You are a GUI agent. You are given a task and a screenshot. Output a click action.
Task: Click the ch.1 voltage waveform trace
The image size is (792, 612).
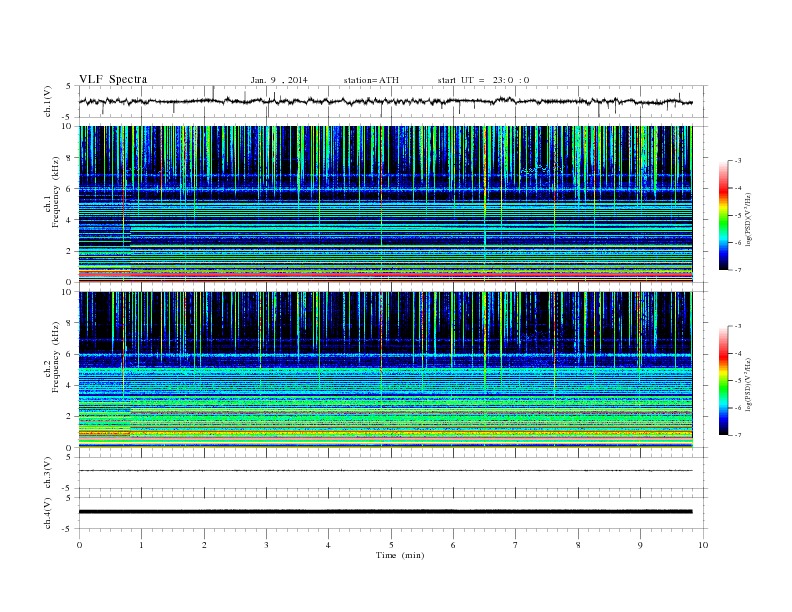coord(385,101)
